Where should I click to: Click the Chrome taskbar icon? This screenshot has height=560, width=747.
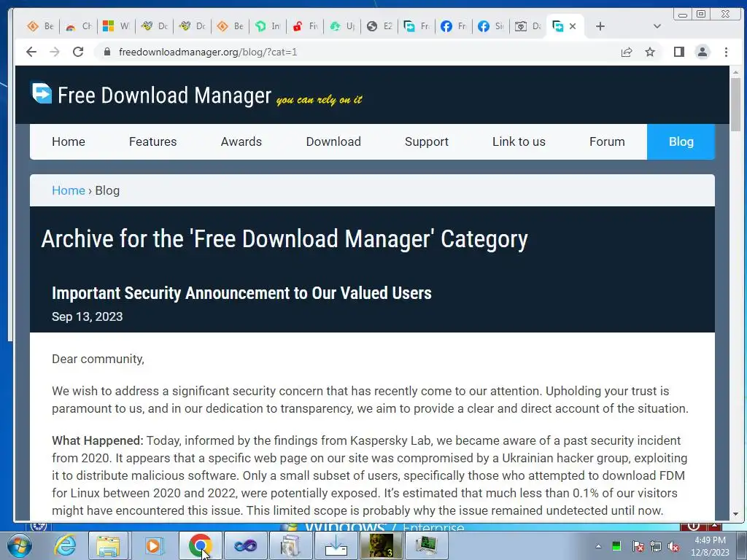pyautogui.click(x=200, y=545)
